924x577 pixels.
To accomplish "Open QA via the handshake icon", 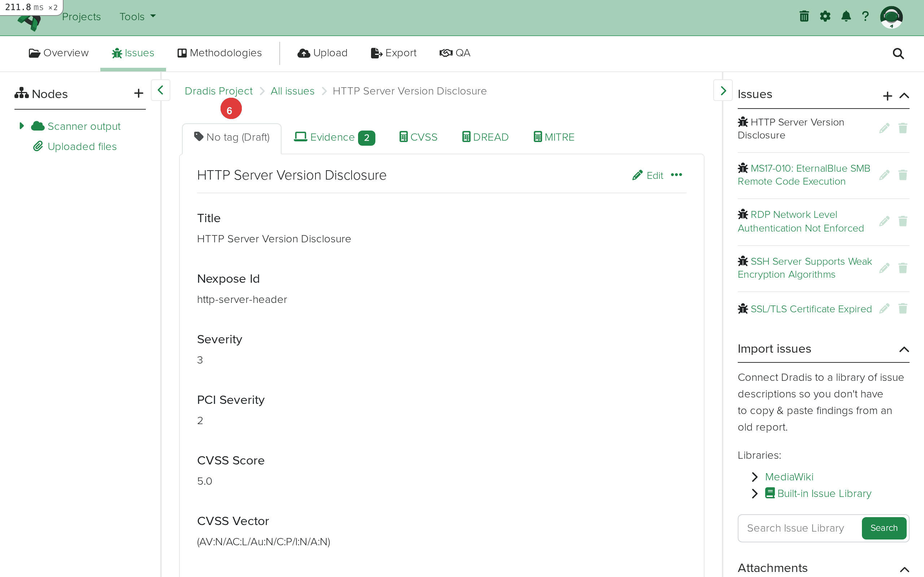I will click(x=446, y=53).
